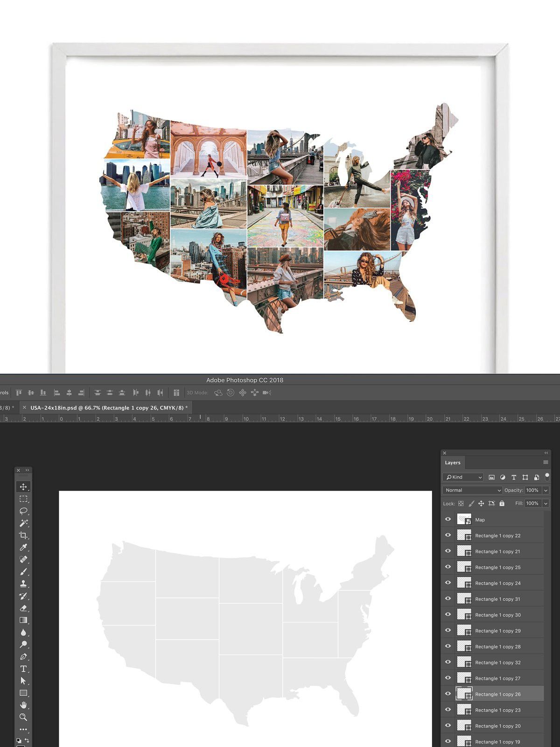This screenshot has height=747, width=560.
Task: Select the Blur tool
Action: tap(23, 632)
